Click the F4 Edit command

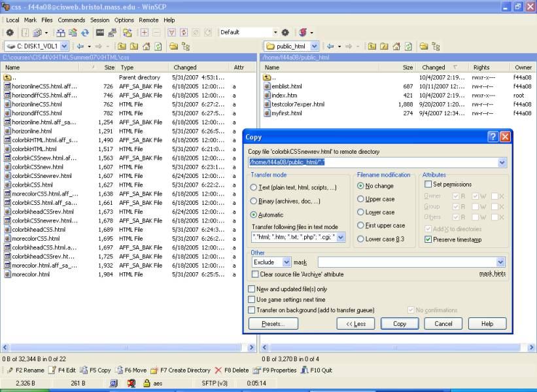point(62,370)
